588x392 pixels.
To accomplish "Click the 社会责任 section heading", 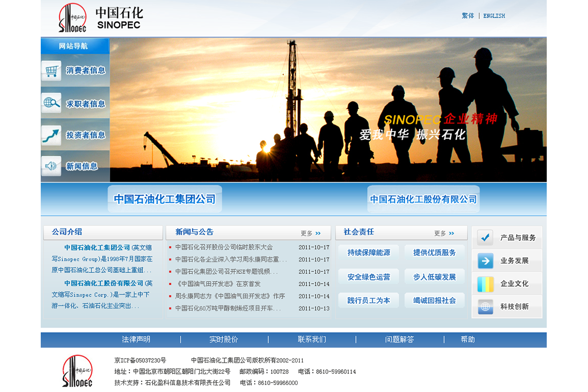I will coord(359,232).
